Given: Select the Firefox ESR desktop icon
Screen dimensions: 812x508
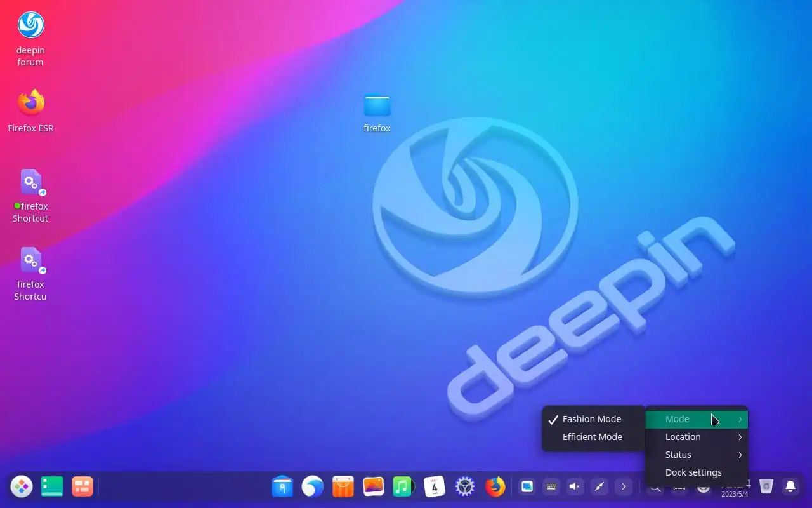Looking at the screenshot, I should 30,111.
